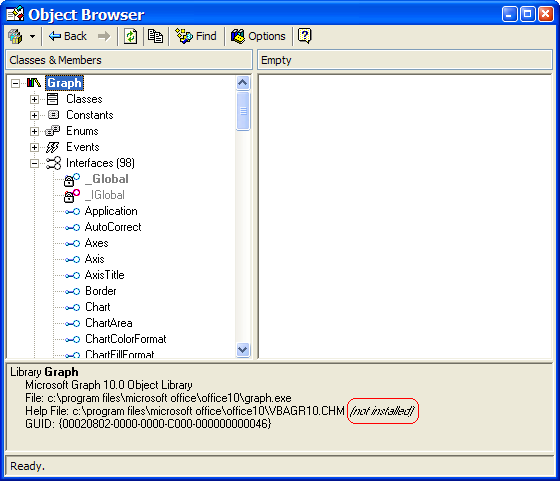This screenshot has width=560, height=481.
Task: Click the Interfaces node icon
Action: 53,163
